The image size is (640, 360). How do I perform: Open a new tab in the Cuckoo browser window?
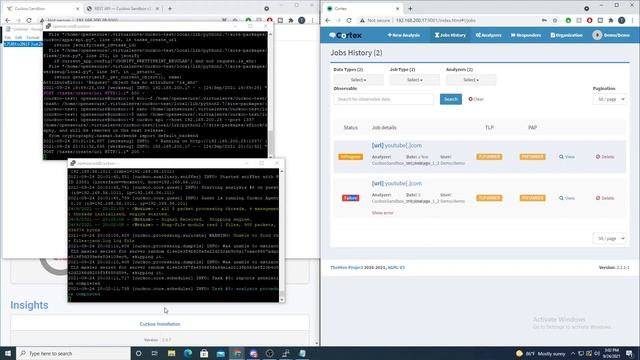pyautogui.click(x=170, y=9)
